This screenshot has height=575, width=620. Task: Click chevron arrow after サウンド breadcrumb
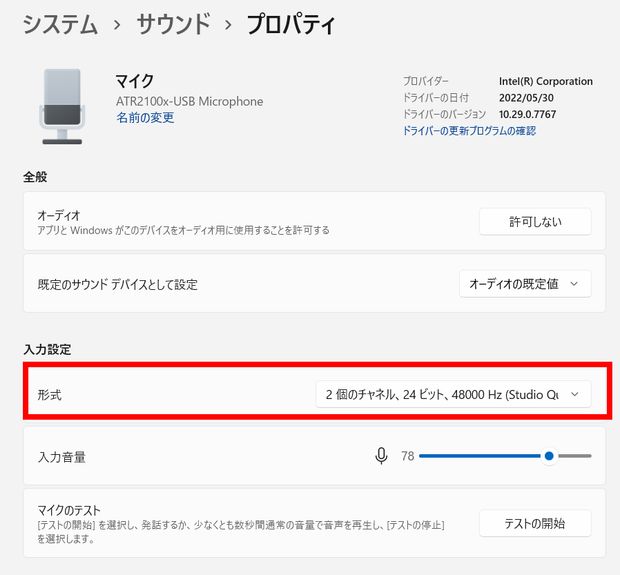(227, 25)
